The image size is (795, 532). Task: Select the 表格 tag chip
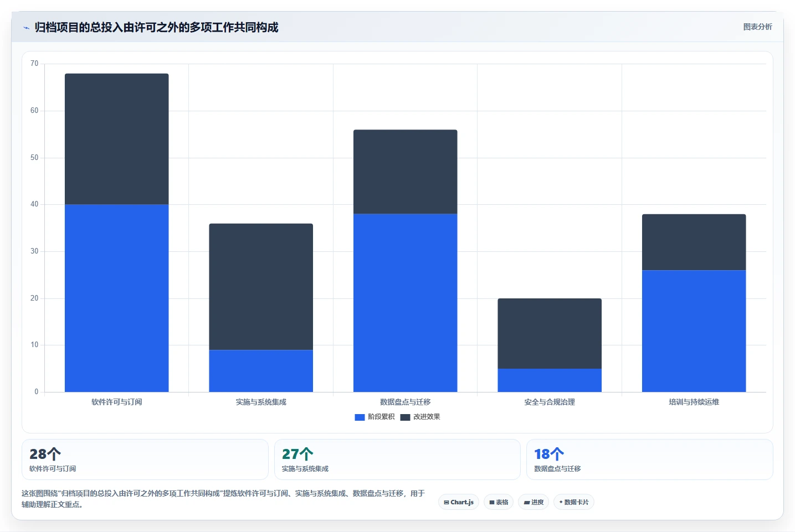[x=499, y=502]
